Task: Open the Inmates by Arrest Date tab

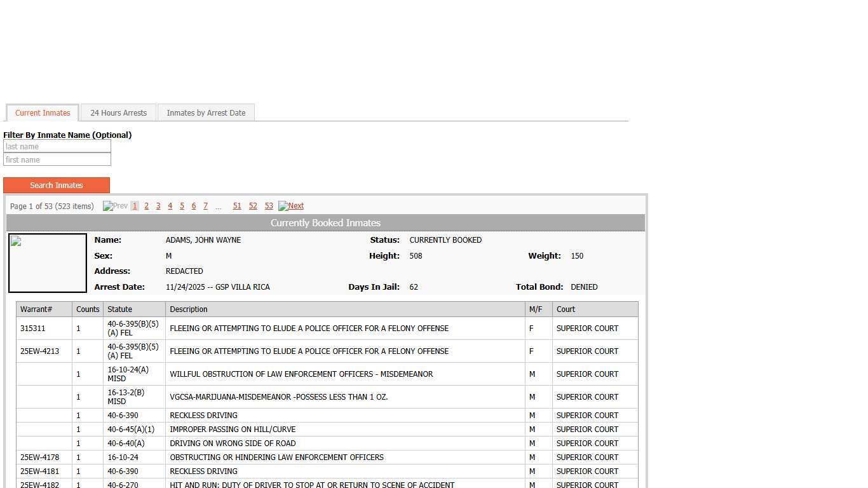Action: click(x=206, y=113)
